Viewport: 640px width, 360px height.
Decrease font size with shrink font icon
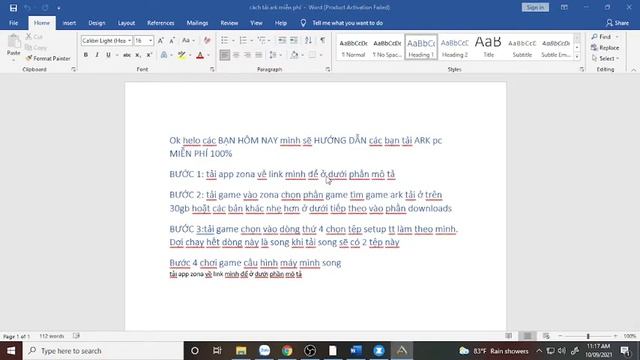point(172,40)
